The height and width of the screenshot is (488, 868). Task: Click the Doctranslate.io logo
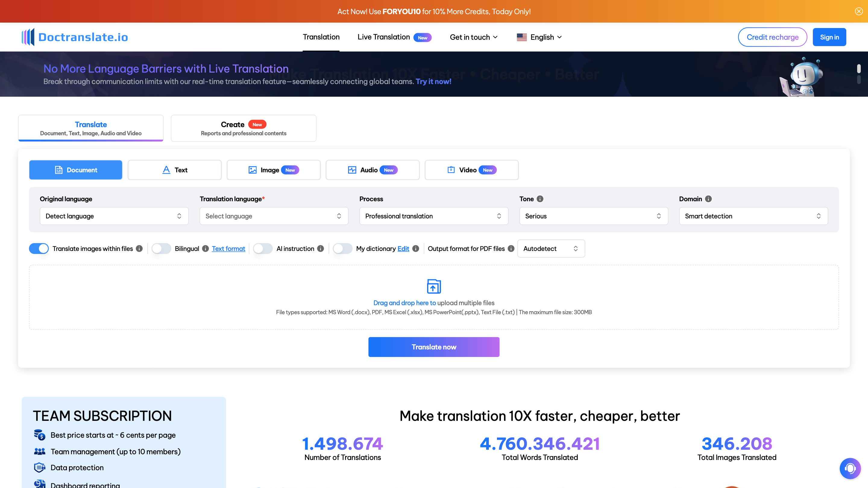click(x=74, y=37)
